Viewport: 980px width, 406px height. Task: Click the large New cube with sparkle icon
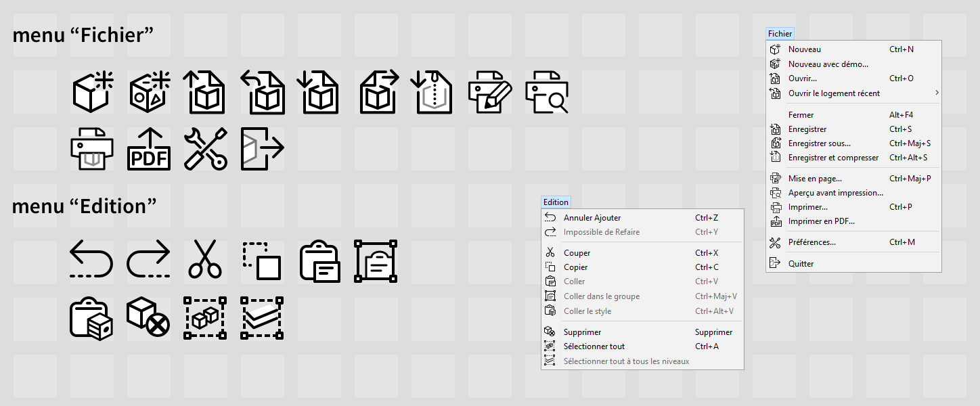(92, 91)
